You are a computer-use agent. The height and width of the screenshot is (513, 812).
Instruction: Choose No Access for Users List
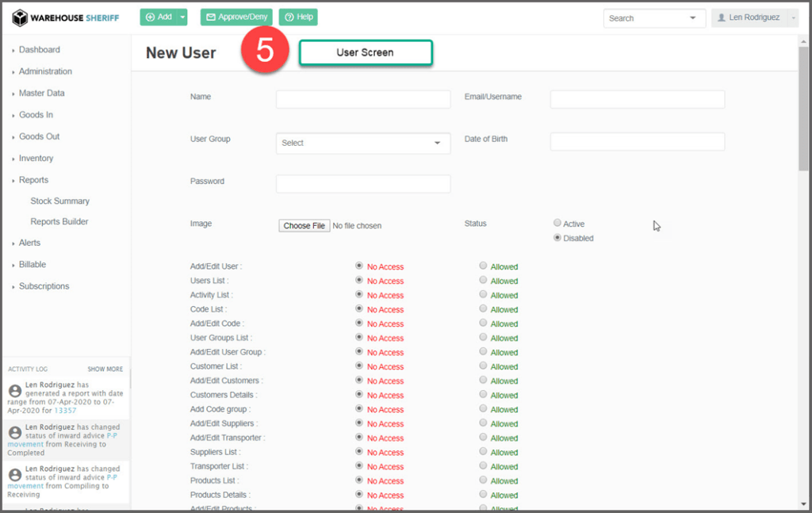(x=360, y=281)
